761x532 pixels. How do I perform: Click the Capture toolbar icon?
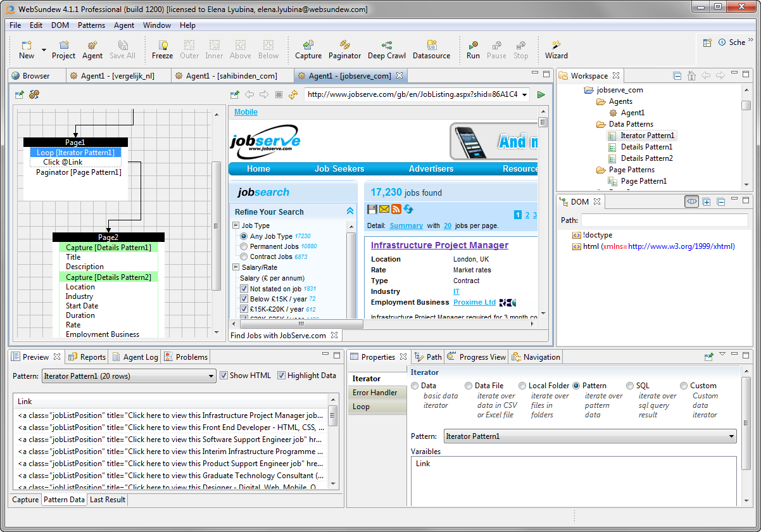(x=308, y=45)
